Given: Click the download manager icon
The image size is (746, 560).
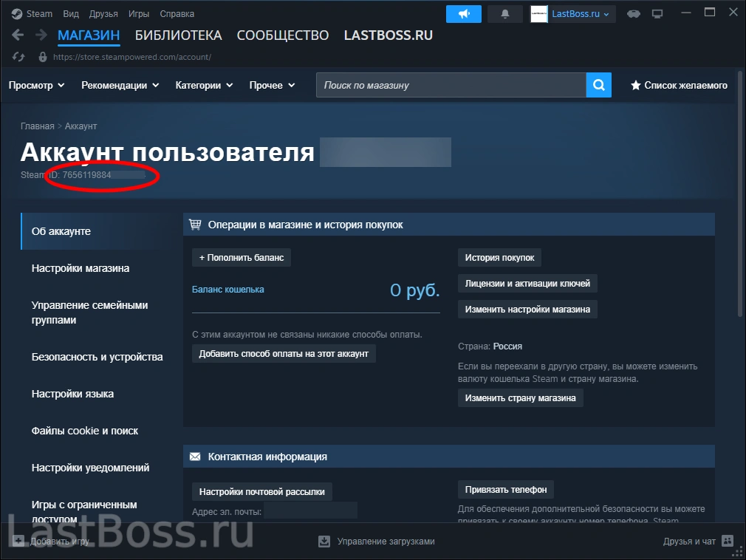Looking at the screenshot, I should pos(324,542).
